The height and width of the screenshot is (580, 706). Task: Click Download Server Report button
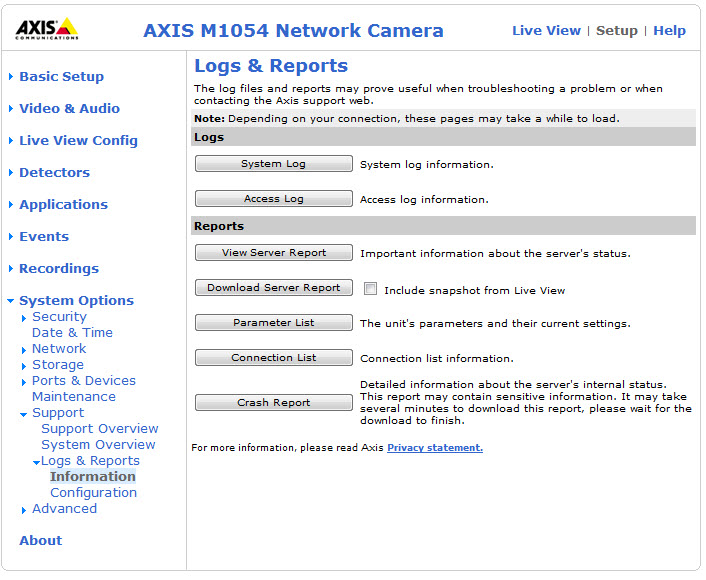click(x=274, y=288)
